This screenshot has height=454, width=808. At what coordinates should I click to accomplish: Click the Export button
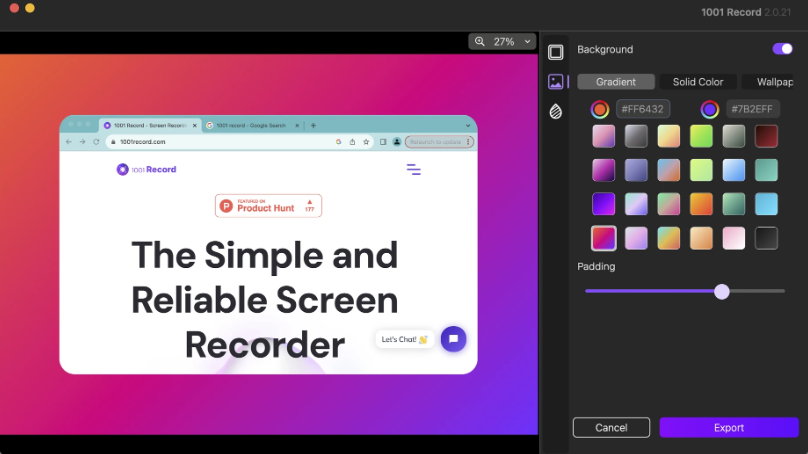[x=728, y=428]
